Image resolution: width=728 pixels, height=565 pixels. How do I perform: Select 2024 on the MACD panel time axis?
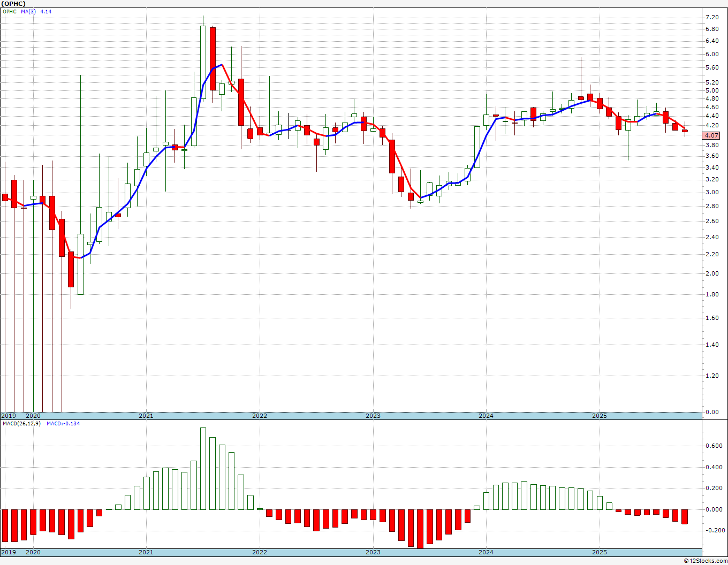(486, 553)
